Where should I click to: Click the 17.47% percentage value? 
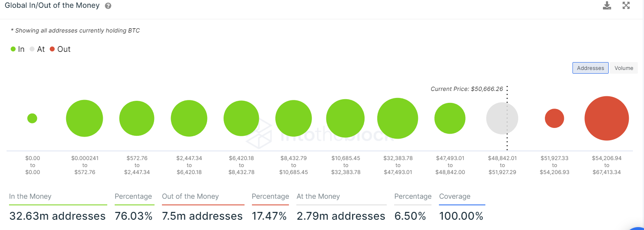click(269, 216)
